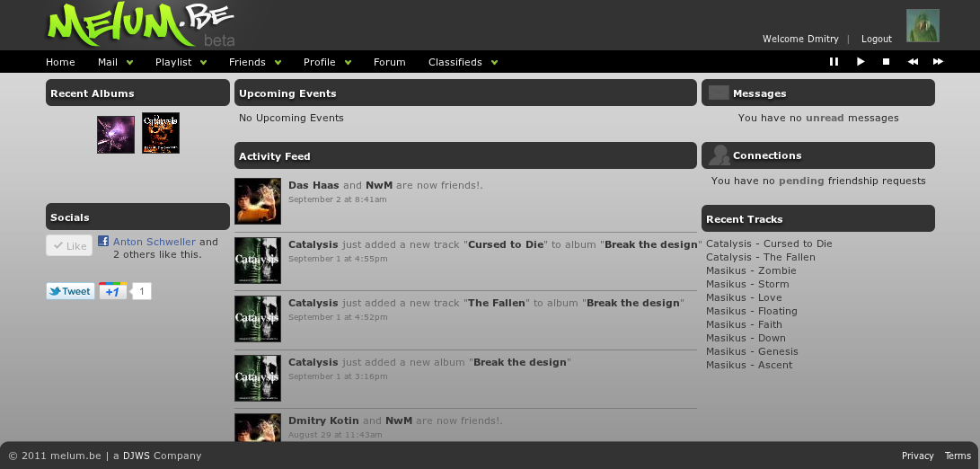Open the Catalysis - Cursed to Die track
The height and width of the screenshot is (469, 980).
(x=769, y=243)
